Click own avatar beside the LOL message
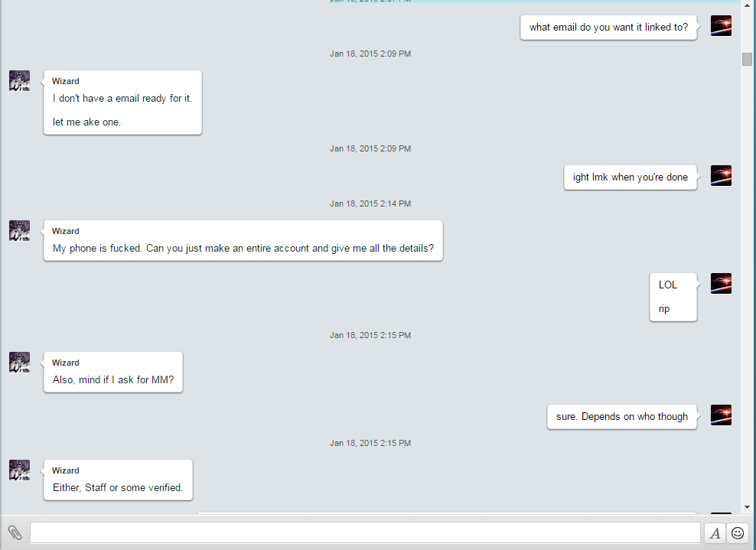The image size is (756, 550). pos(721,284)
